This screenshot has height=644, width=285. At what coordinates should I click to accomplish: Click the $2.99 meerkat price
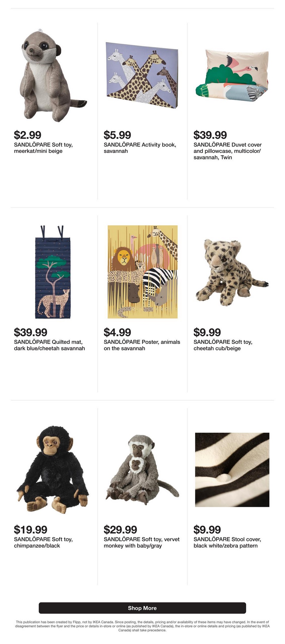click(x=27, y=135)
